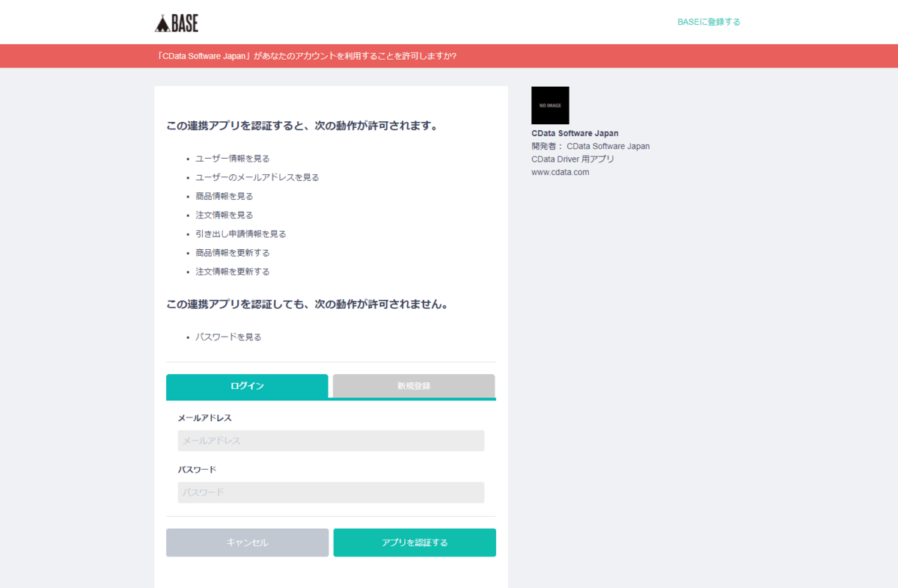Click the キャンセル button
Viewport: 898px width, 588px height.
click(247, 542)
